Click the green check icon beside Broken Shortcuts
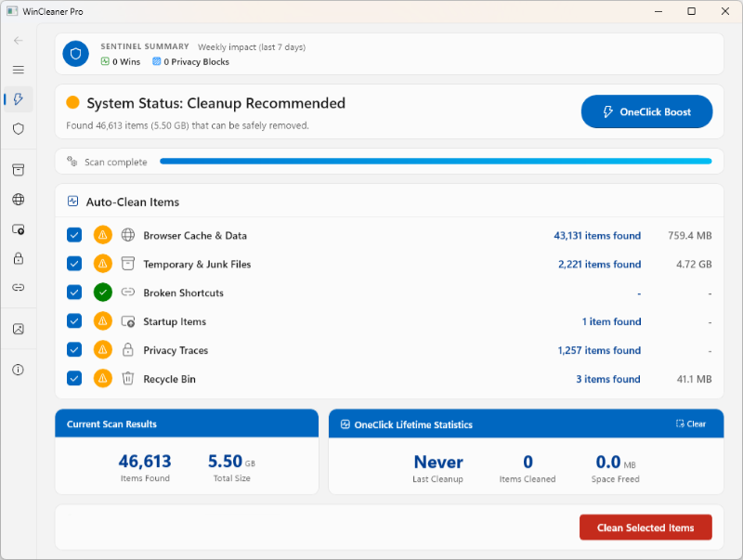The image size is (743, 560). tap(101, 292)
